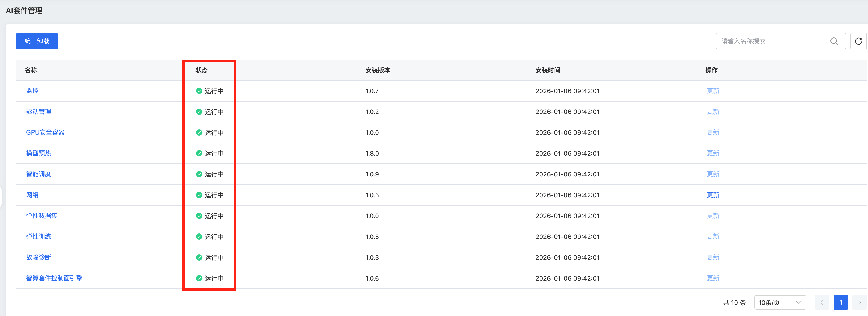868x316 pixels.
Task: Open 智算套件控制面引擎 details
Action: point(54,278)
